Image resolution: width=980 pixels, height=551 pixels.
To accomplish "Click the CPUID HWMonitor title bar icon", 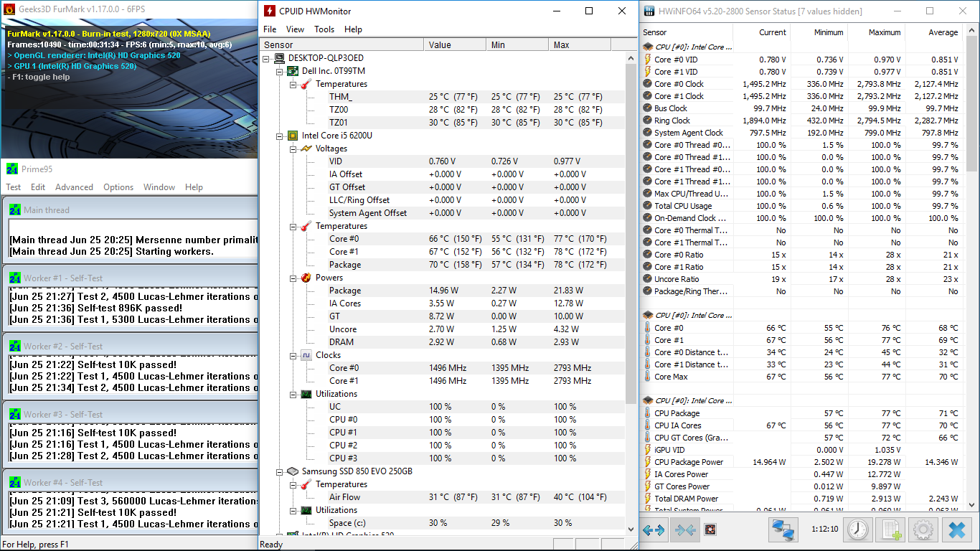I will 269,11.
